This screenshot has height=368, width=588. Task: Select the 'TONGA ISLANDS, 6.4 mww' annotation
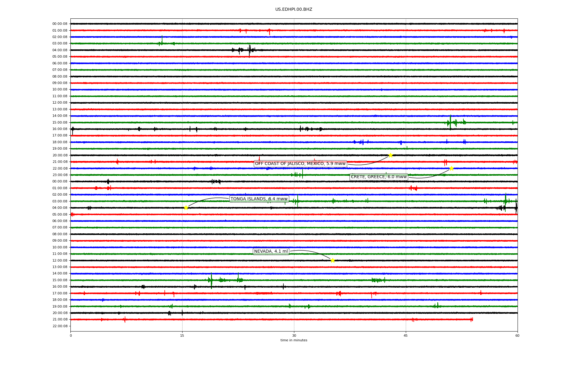tap(259, 199)
